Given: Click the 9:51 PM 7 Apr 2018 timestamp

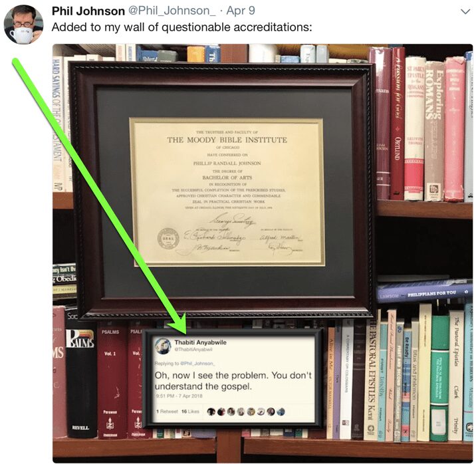Looking at the screenshot, I should pyautogui.click(x=179, y=396).
